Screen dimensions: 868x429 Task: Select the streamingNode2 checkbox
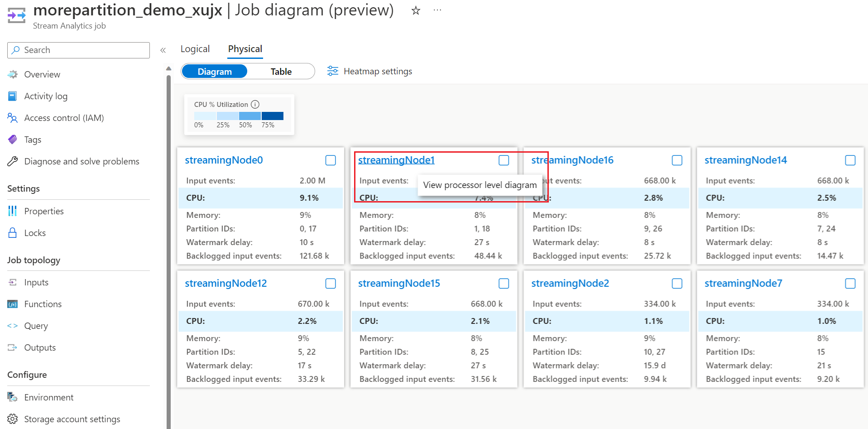coord(677,284)
